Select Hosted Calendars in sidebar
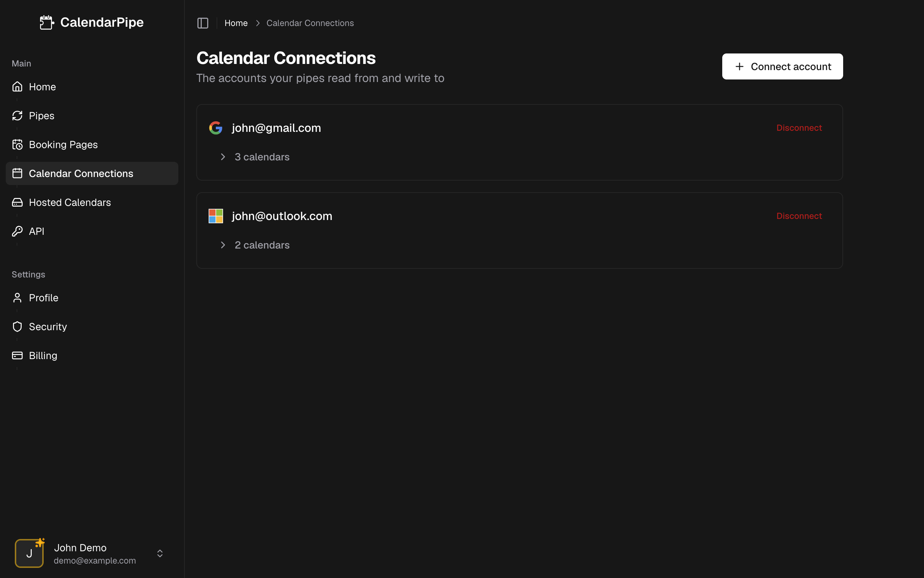The height and width of the screenshot is (578, 924). tap(92, 202)
